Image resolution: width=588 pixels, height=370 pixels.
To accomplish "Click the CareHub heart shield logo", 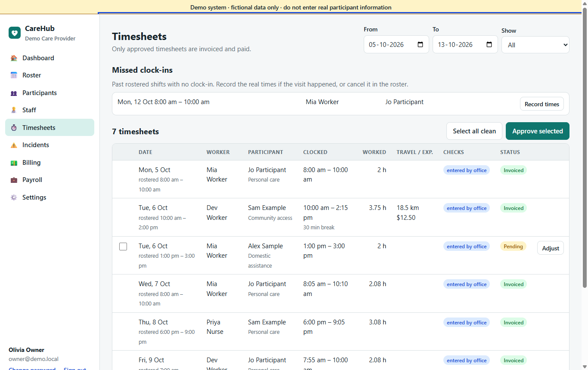I will coord(15,33).
